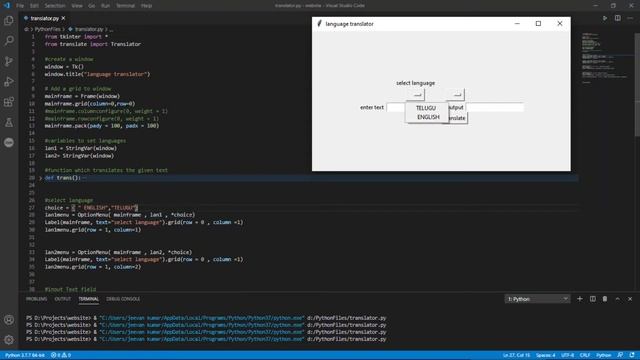
Task: Close the terminal panel
Action: (x=630, y=299)
